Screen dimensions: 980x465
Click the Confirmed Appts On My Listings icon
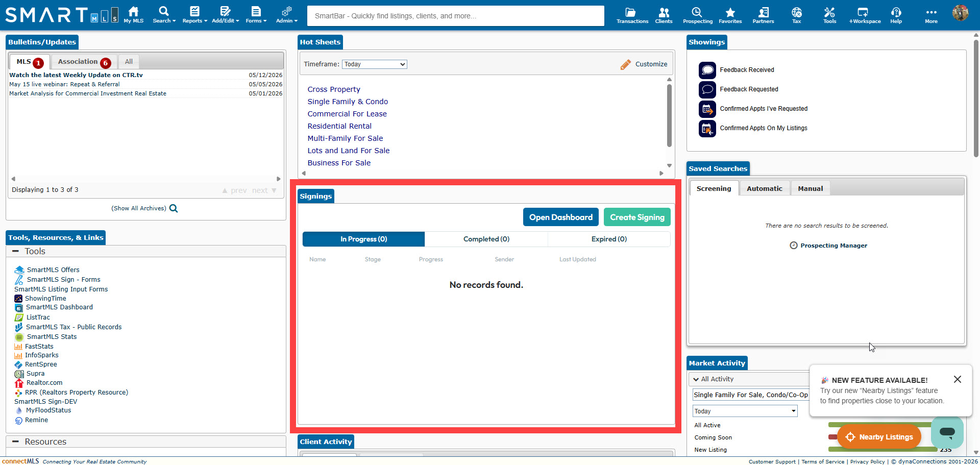[x=707, y=128]
